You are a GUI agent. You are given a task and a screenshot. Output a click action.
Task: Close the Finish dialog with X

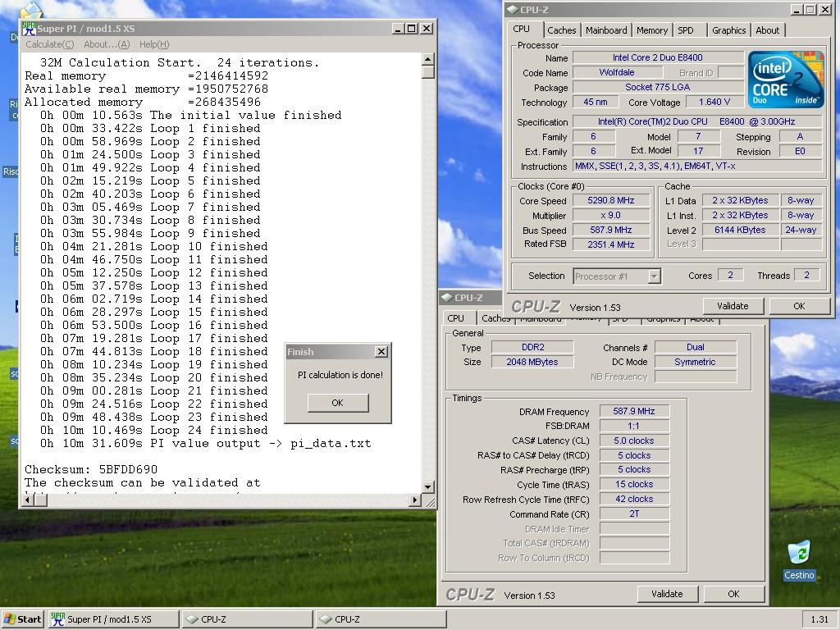[x=381, y=351]
